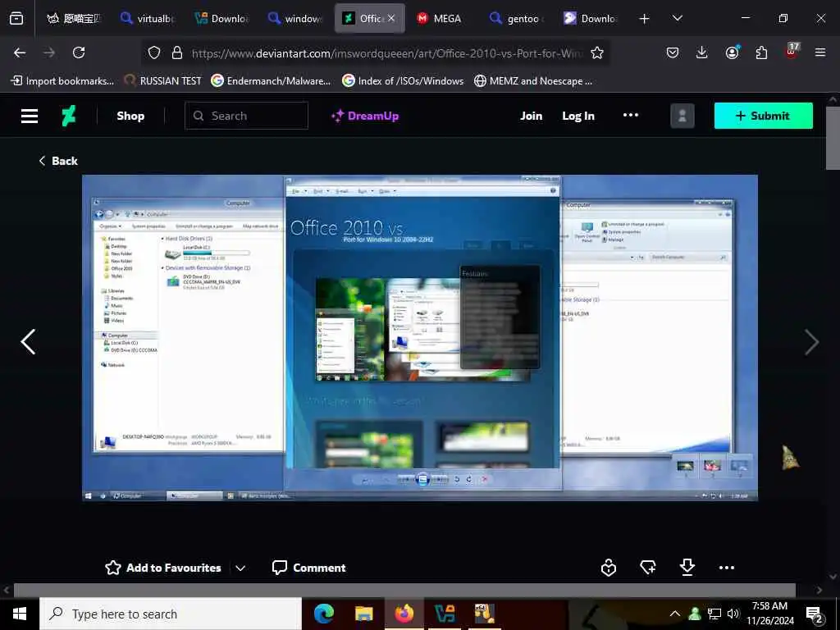This screenshot has width=840, height=630.
Task: Open the tracking protection shield icon
Action: coord(154,52)
